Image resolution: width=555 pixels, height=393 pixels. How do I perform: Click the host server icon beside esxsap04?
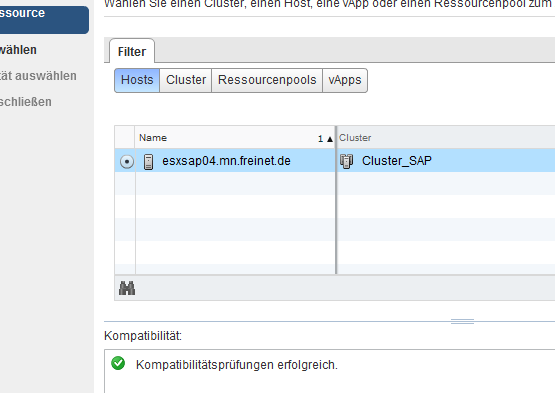pyautogui.click(x=148, y=162)
